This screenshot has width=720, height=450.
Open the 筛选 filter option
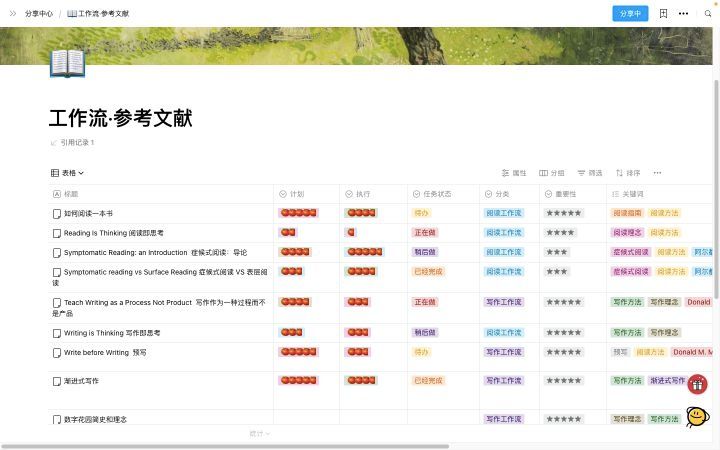(x=590, y=173)
